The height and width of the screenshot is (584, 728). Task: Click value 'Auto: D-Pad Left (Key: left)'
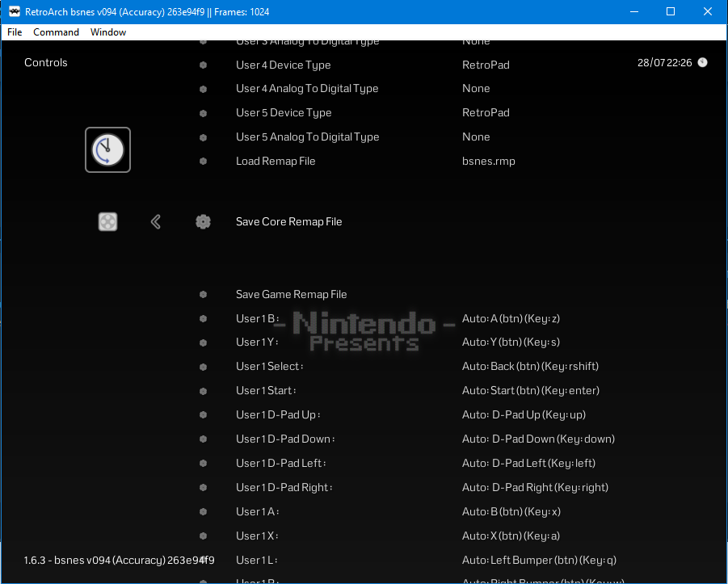tap(528, 463)
